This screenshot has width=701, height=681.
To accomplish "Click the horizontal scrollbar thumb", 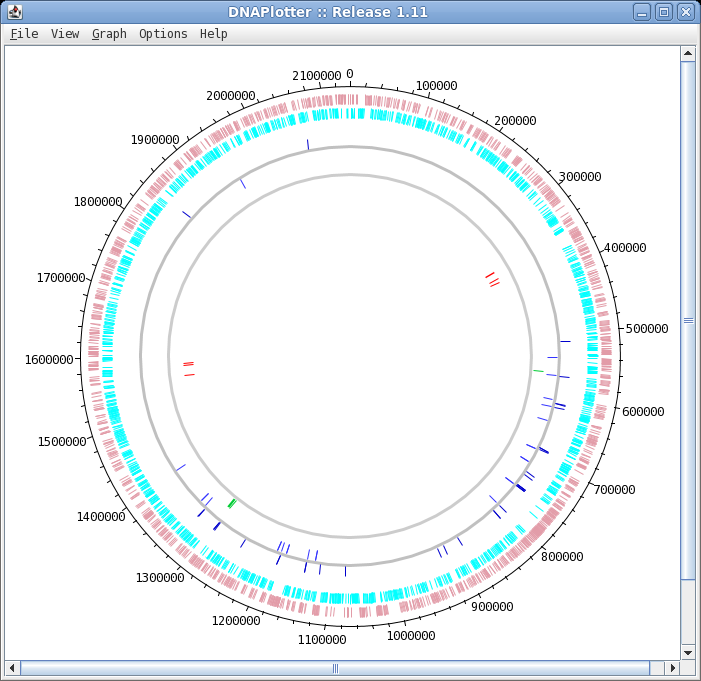I will point(335,668).
